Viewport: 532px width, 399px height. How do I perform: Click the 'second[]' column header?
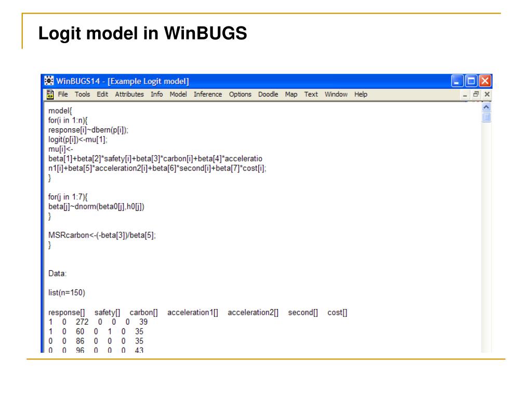click(303, 312)
